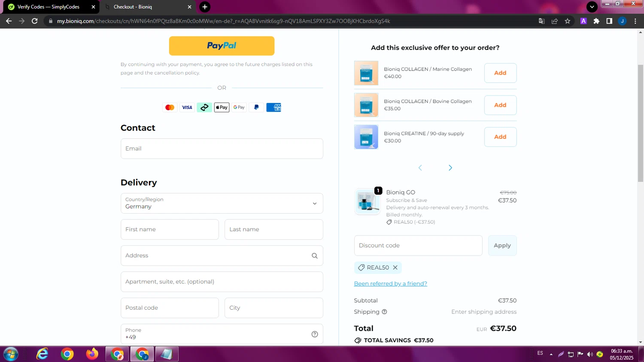Open the Extensions puzzle icon
Screen dimensions: 644x362
pos(596,21)
